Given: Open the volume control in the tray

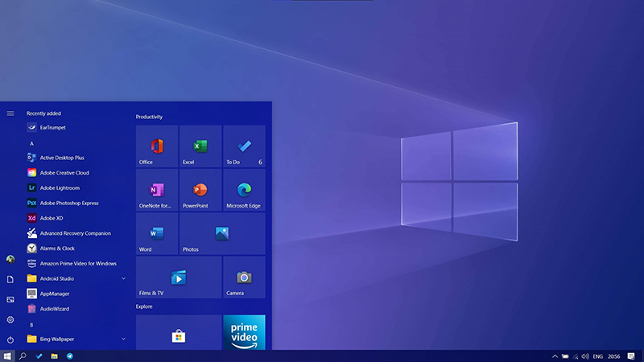Looking at the screenshot, I should [x=585, y=356].
